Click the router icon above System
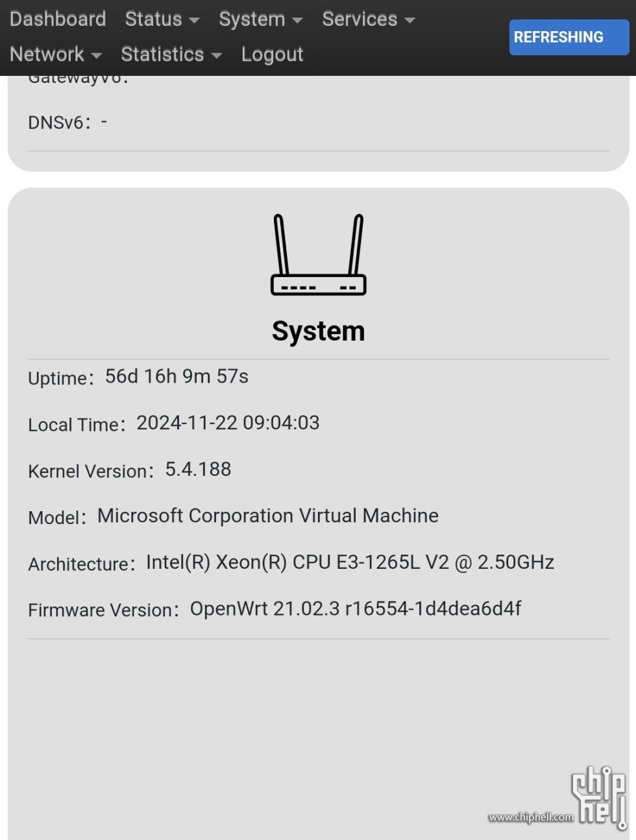The height and width of the screenshot is (840, 636). 318,255
